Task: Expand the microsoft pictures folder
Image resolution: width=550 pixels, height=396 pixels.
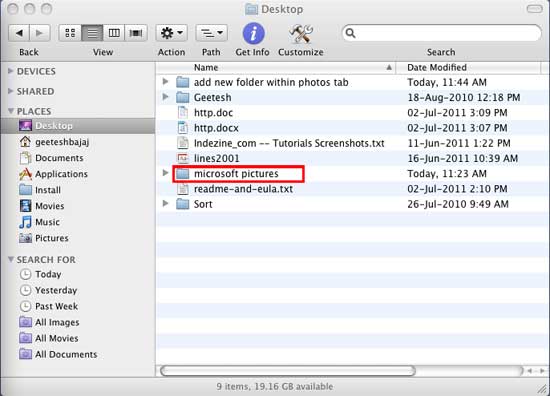Action: [165, 173]
